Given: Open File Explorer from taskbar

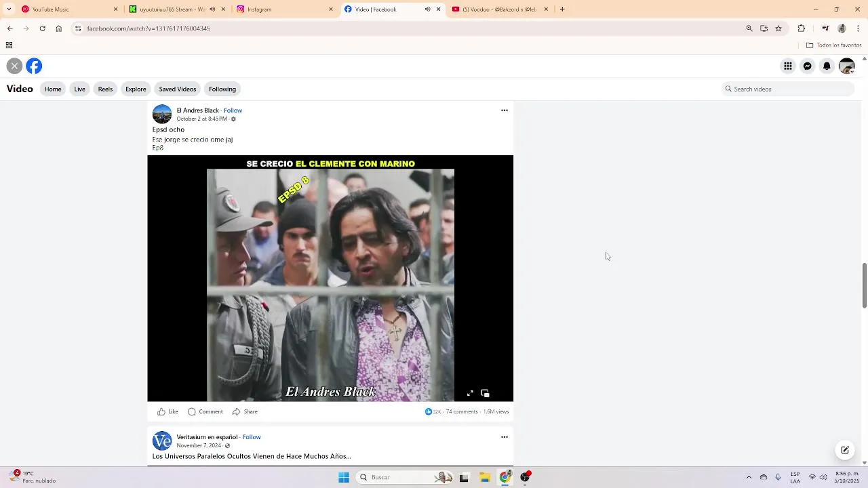Looking at the screenshot, I should (485, 477).
